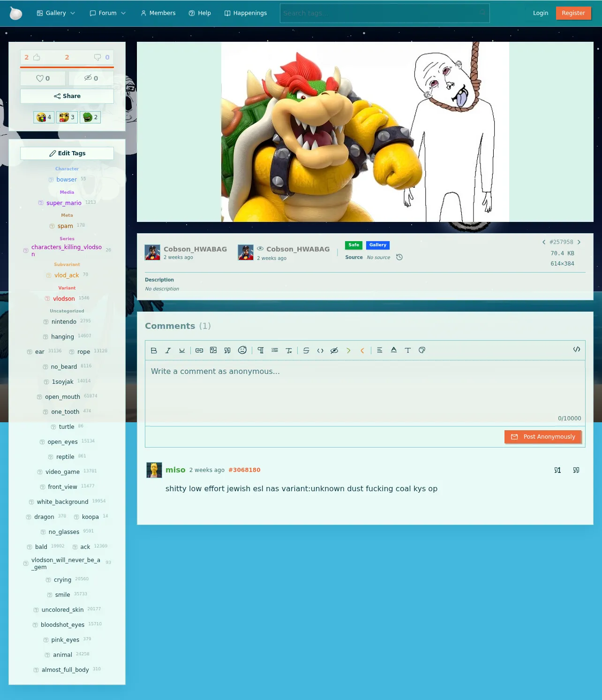Image resolution: width=602 pixels, height=700 pixels.
Task: Open comment permalink #3068180
Action: [244, 470]
